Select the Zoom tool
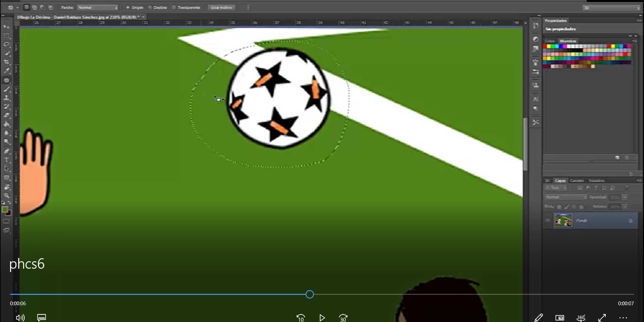This screenshot has width=644, height=322. pyautogui.click(x=6, y=196)
